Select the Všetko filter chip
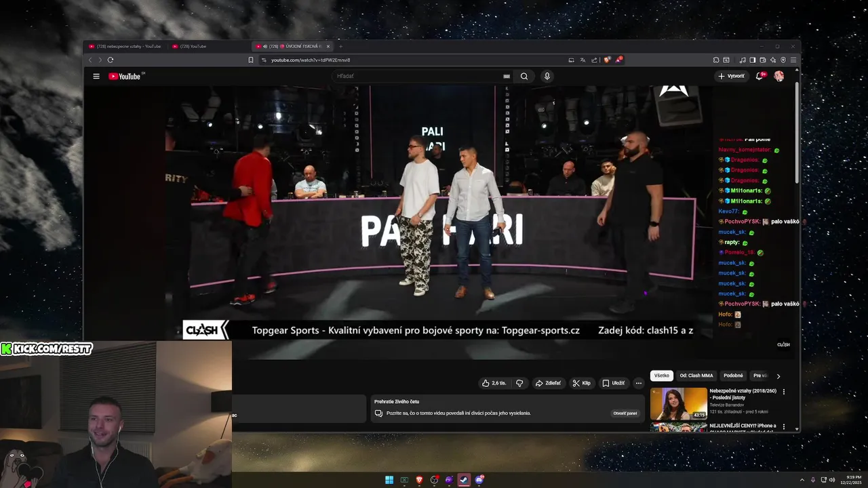Screen dimensions: 868x488 click(x=662, y=375)
